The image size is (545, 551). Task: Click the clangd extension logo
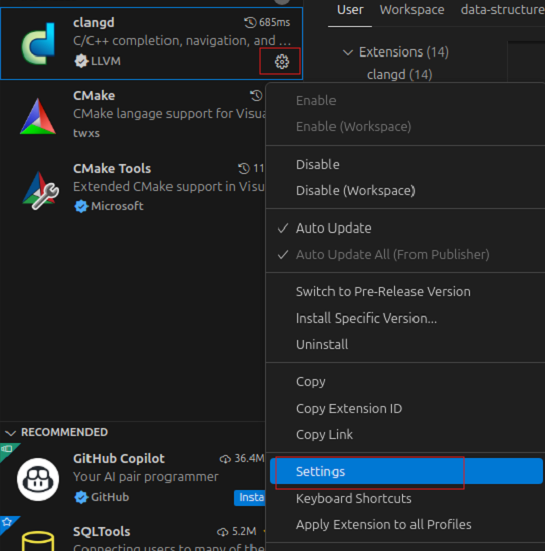[x=38, y=44]
